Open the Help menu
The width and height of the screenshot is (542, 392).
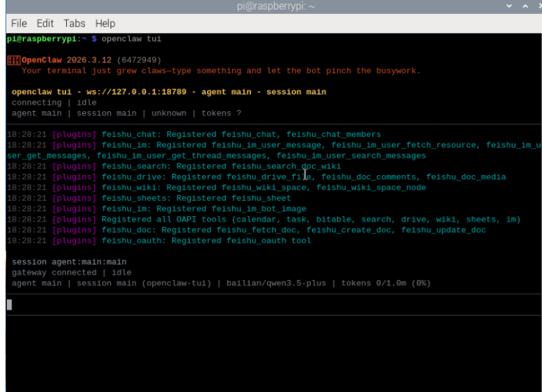105,24
